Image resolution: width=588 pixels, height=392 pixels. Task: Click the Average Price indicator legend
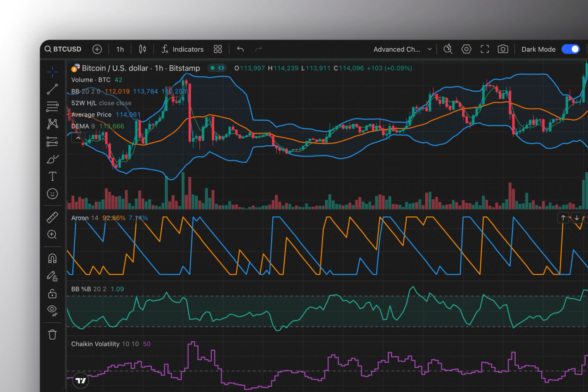[x=91, y=114]
